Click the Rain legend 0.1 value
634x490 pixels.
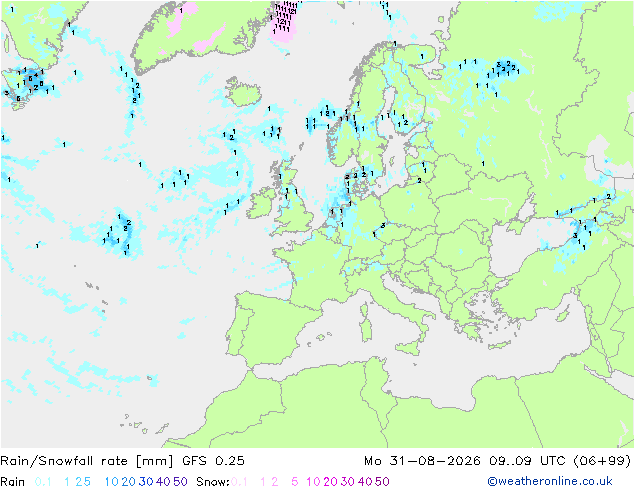43,482
